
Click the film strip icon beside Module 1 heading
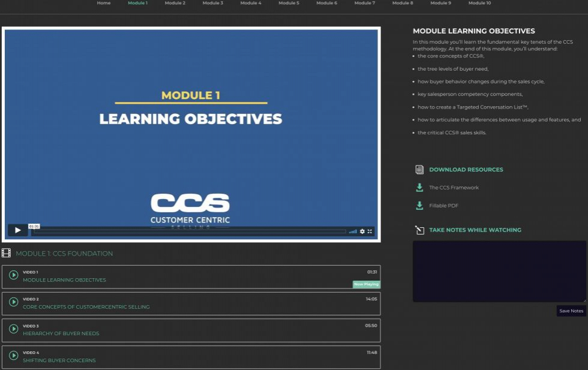tap(7, 253)
